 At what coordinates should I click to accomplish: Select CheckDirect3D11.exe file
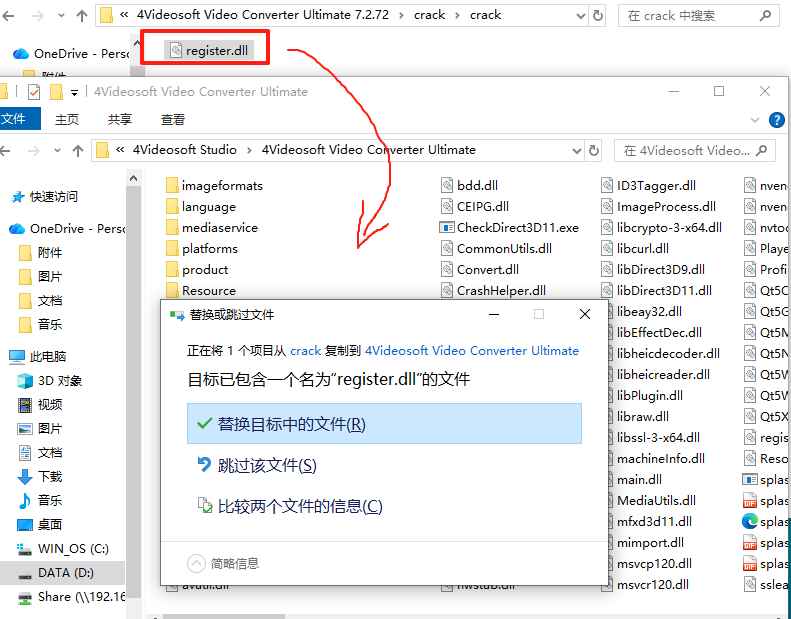(x=510, y=228)
